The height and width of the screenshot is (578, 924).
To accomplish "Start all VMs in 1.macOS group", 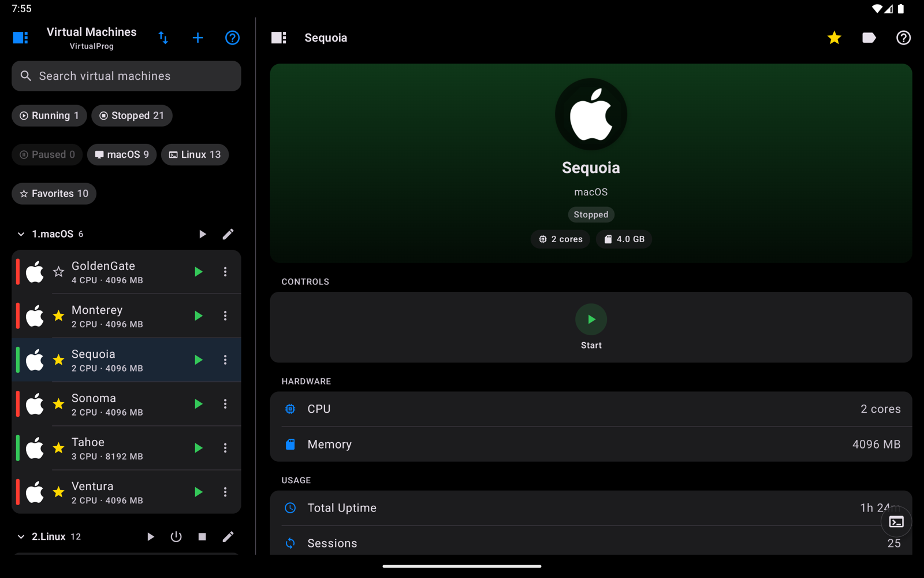I will pos(202,234).
